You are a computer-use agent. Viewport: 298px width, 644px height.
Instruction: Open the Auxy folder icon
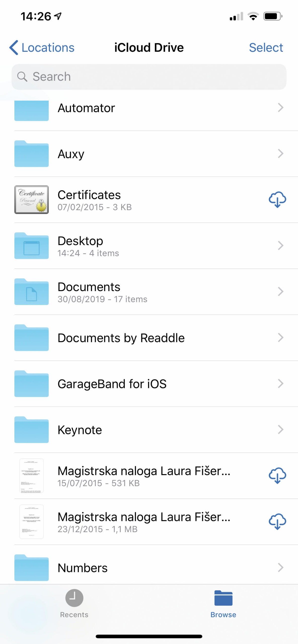pos(31,153)
